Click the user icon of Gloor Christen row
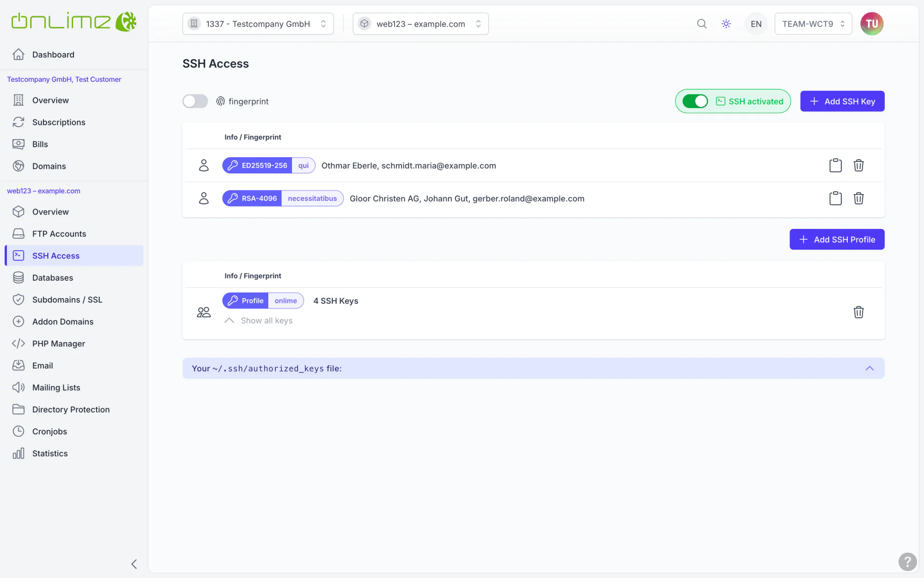Viewport: 924px width, 578px height. click(x=204, y=198)
